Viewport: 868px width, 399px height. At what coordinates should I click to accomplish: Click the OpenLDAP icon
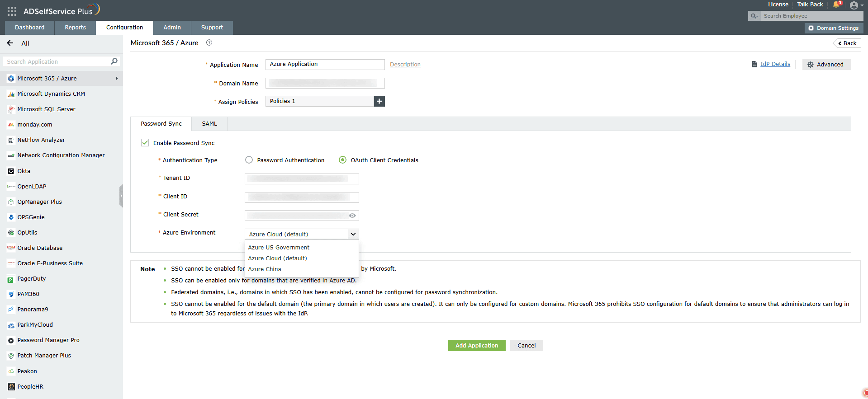(x=11, y=187)
